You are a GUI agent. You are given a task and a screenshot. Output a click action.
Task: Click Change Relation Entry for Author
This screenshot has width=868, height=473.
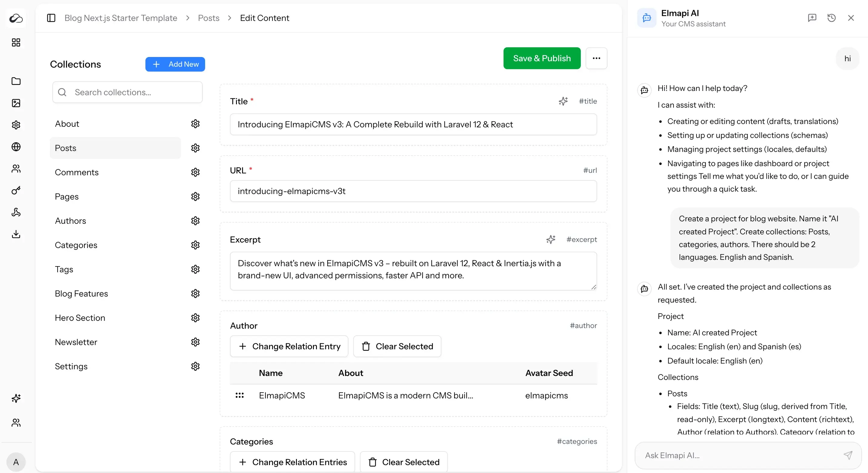point(289,347)
